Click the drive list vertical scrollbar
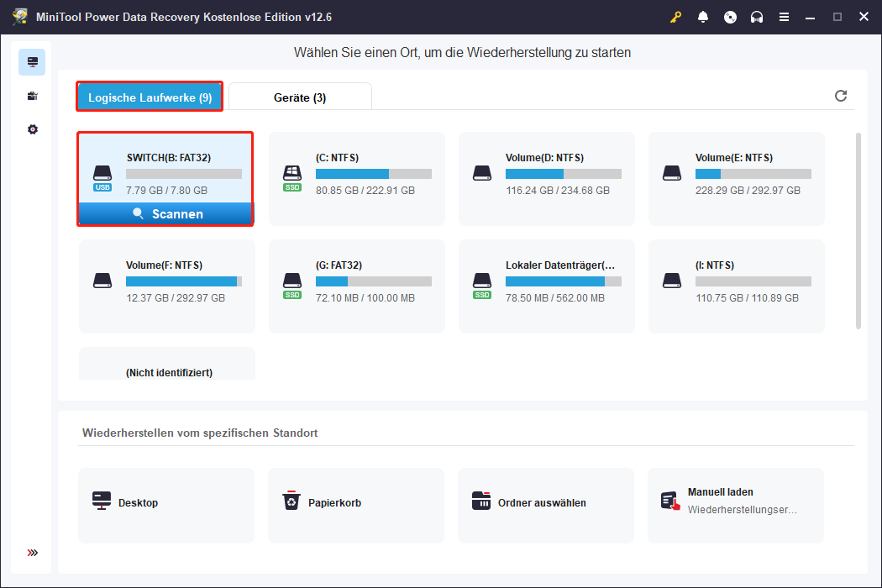 coord(858,231)
